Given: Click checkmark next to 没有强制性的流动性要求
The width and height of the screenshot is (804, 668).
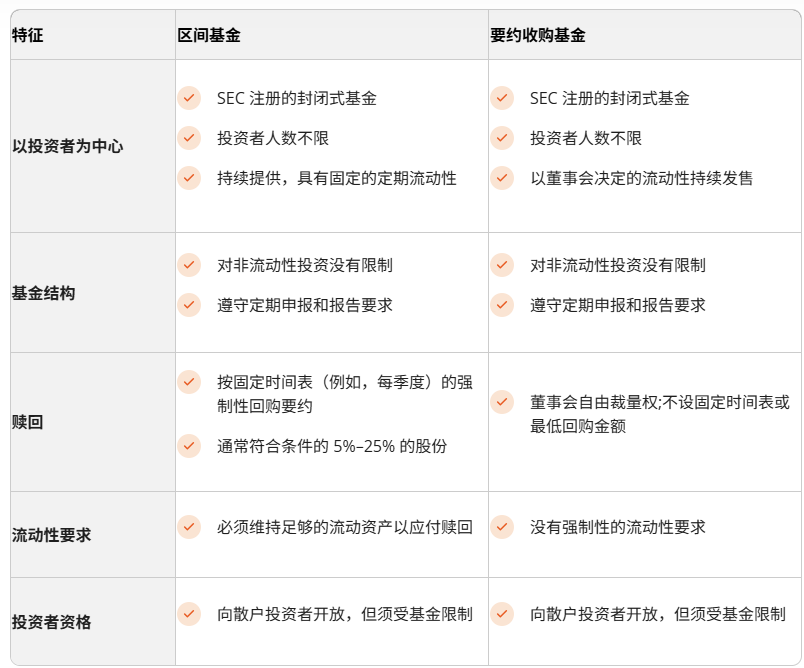Looking at the screenshot, I should [x=502, y=527].
